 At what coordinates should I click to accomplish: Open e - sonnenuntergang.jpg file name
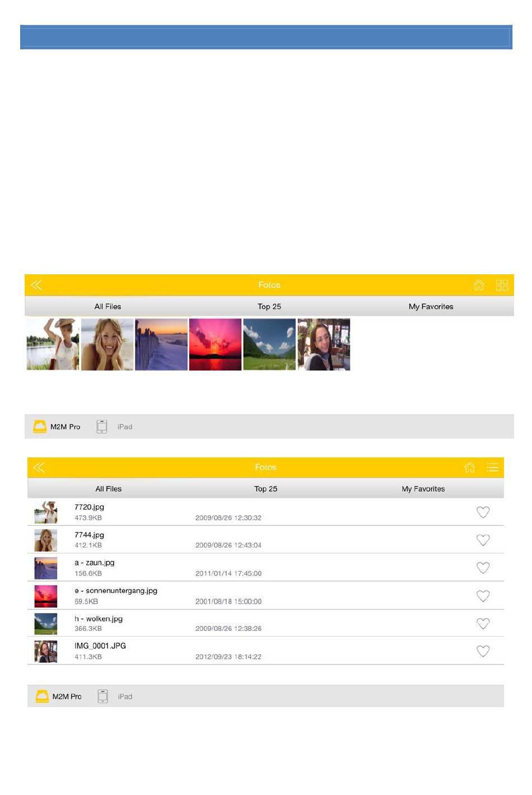pos(116,591)
